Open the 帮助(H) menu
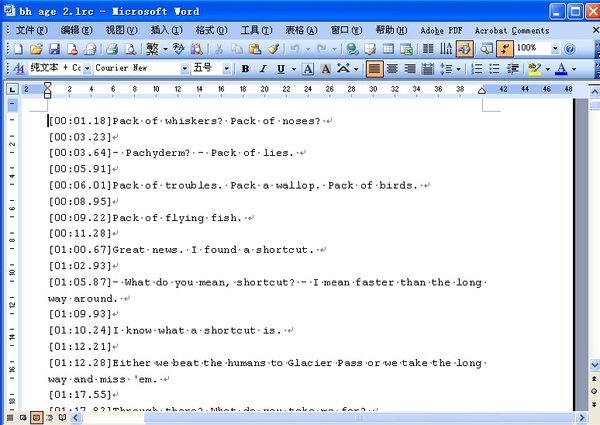The width and height of the screenshot is (600, 425). coord(391,30)
